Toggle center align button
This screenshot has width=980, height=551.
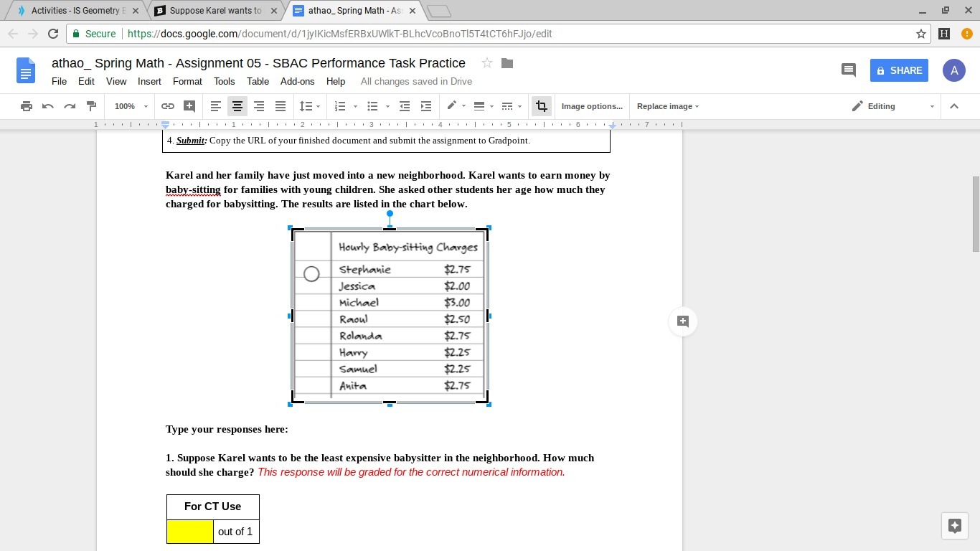click(237, 106)
